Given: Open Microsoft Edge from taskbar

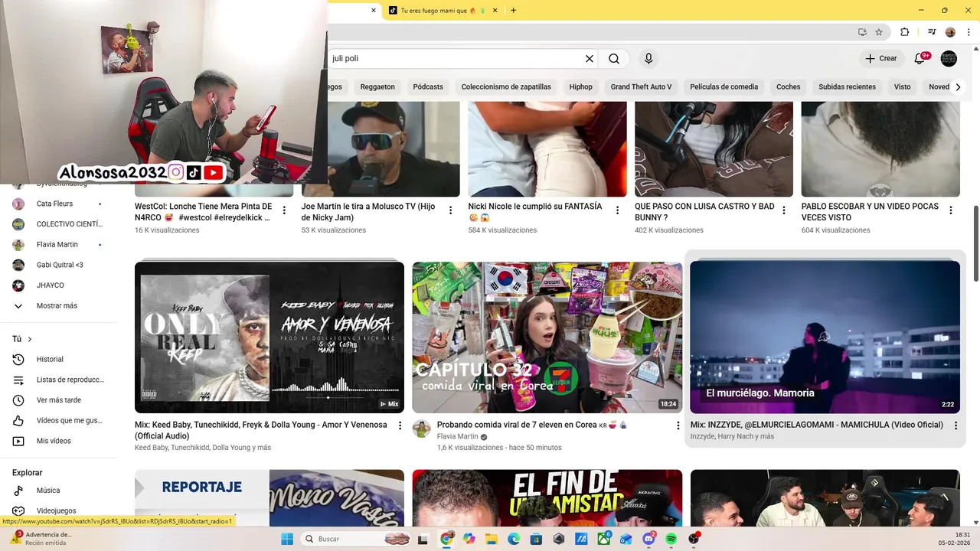Looking at the screenshot, I should [x=514, y=539].
